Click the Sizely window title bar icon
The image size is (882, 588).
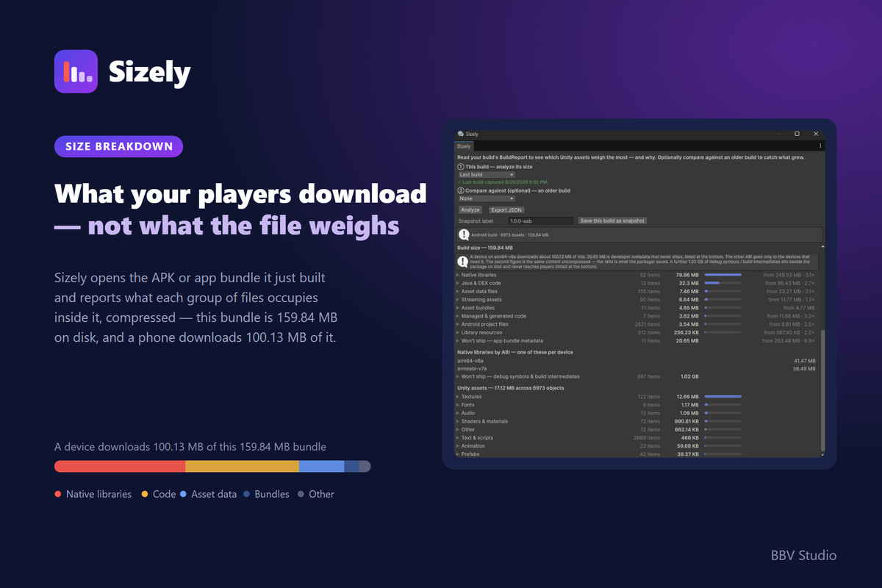click(x=460, y=134)
